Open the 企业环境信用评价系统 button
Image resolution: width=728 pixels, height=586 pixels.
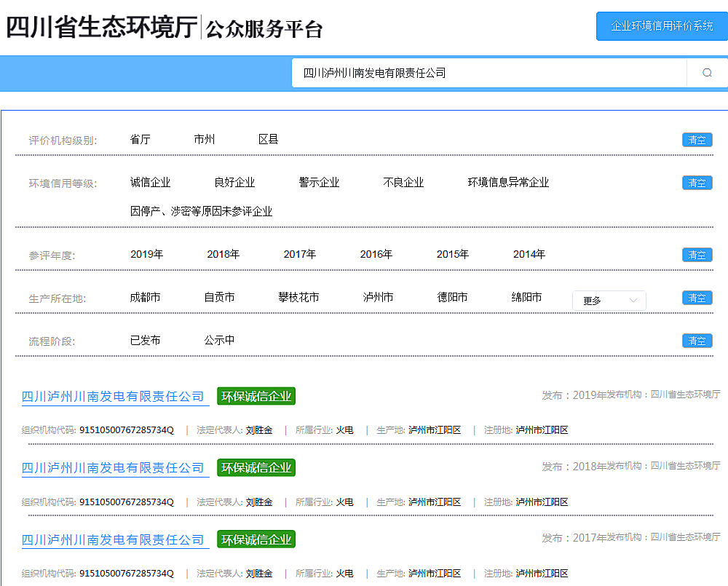coord(662,26)
